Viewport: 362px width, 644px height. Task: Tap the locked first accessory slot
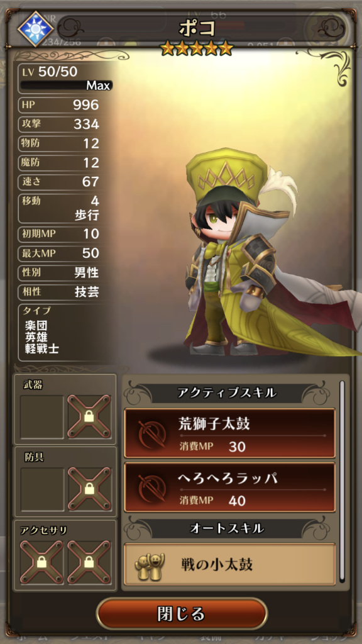coord(42,562)
